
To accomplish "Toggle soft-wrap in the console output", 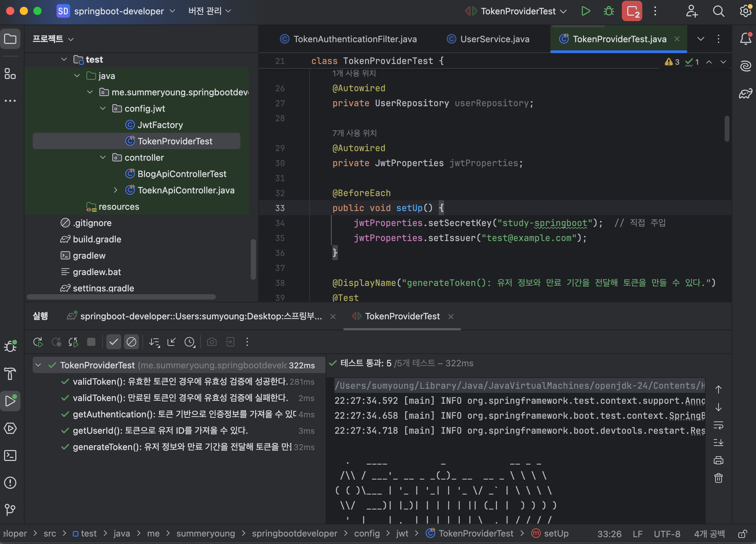I will pyautogui.click(x=719, y=425).
